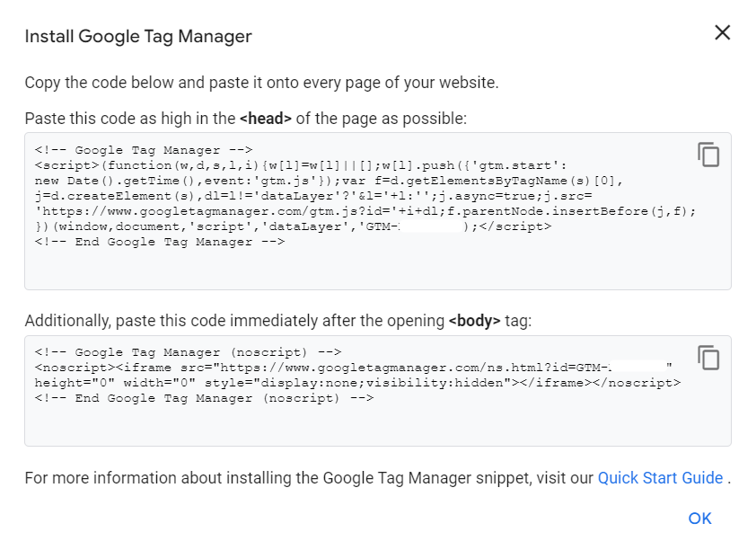Open the Quick Start Guide link
Image resolution: width=756 pixels, height=541 pixels.
tap(659, 477)
